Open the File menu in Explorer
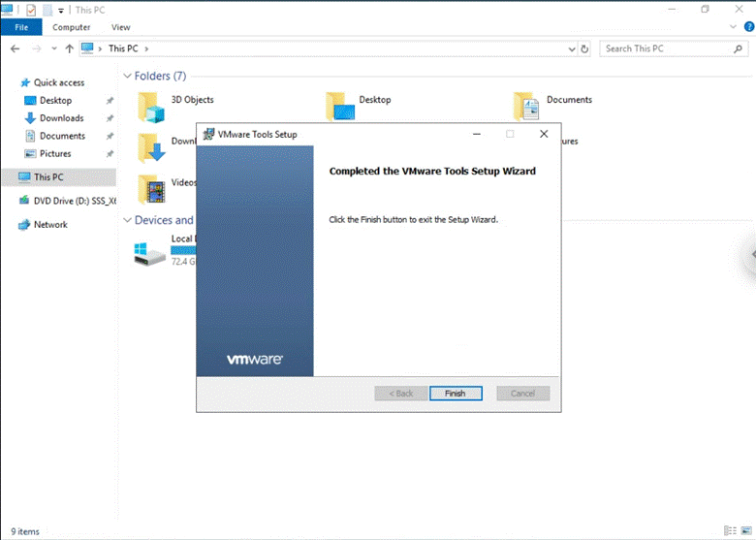Screen dimensions: 756x540 coord(21,27)
